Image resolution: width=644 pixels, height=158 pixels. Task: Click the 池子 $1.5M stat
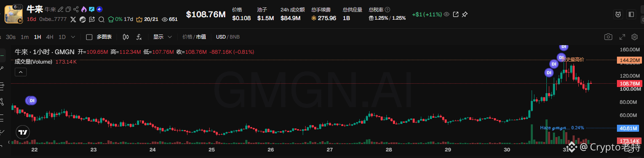(x=265, y=14)
